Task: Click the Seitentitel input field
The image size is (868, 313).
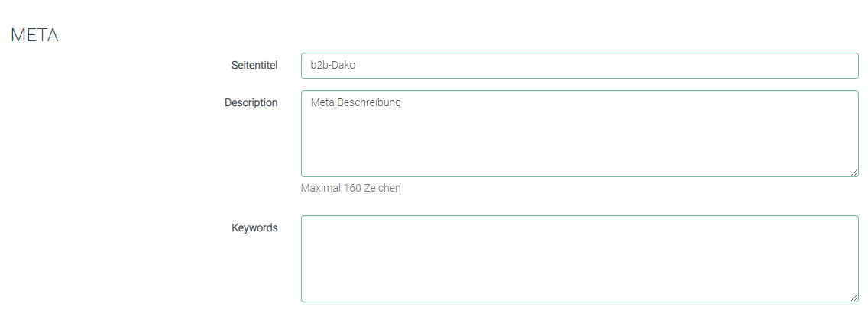Action: tap(579, 66)
